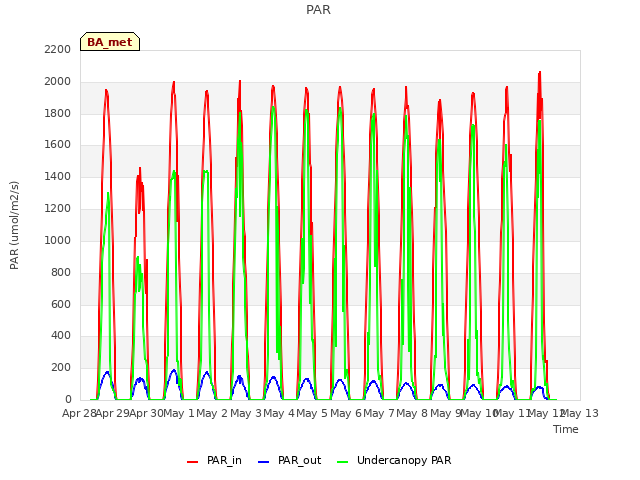
Task: Click the 1600 y-axis tick label
Action: click(58, 144)
